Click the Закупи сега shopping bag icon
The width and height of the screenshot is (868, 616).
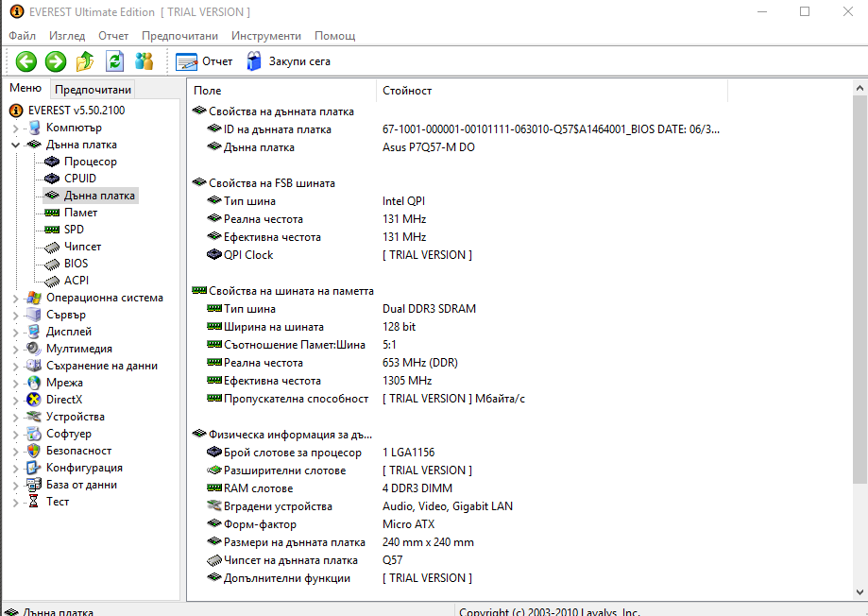254,61
